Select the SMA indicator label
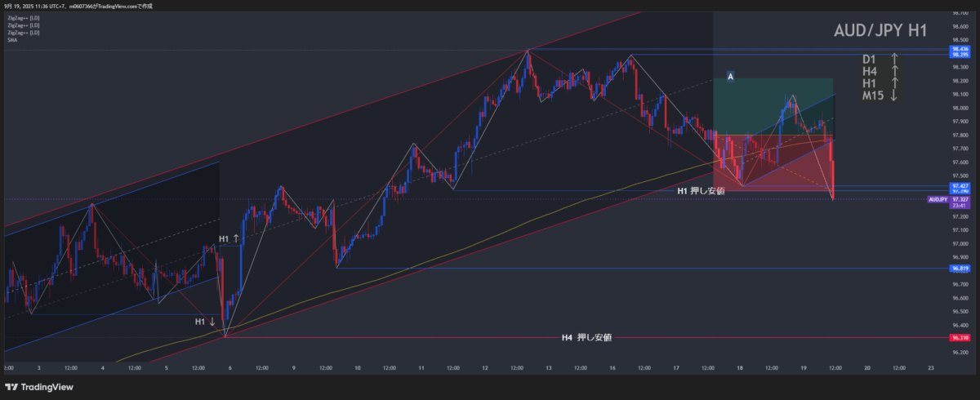This screenshot has width=980, height=400. [11, 39]
